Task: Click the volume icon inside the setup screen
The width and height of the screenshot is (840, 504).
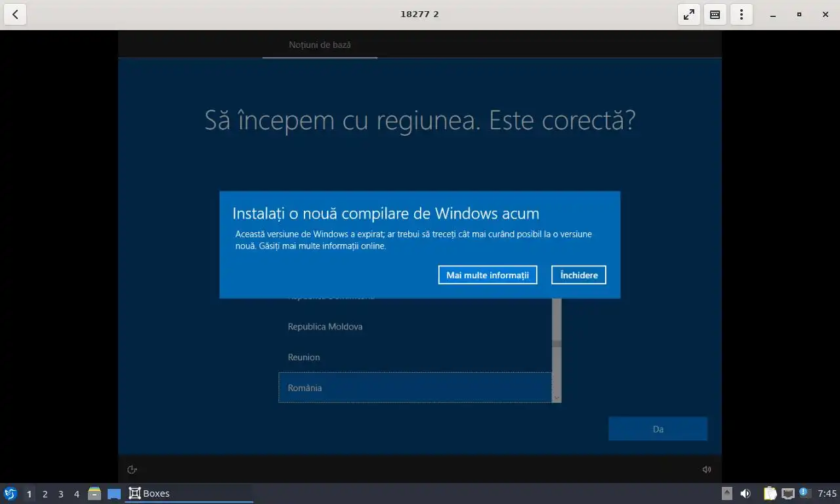Action: (707, 469)
